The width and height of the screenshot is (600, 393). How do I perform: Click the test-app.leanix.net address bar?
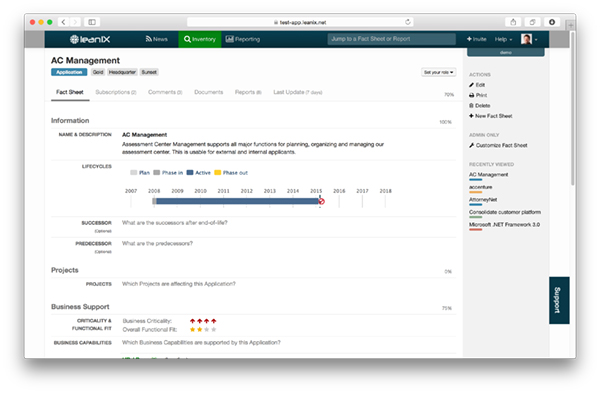coord(300,22)
